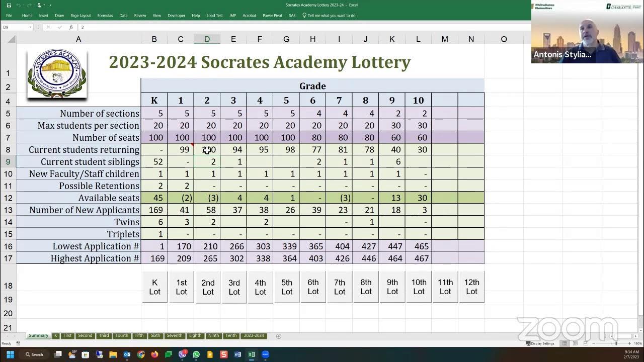Image resolution: width=644 pixels, height=362 pixels.
Task: Switch to Normal view icon
Action: coord(565,343)
